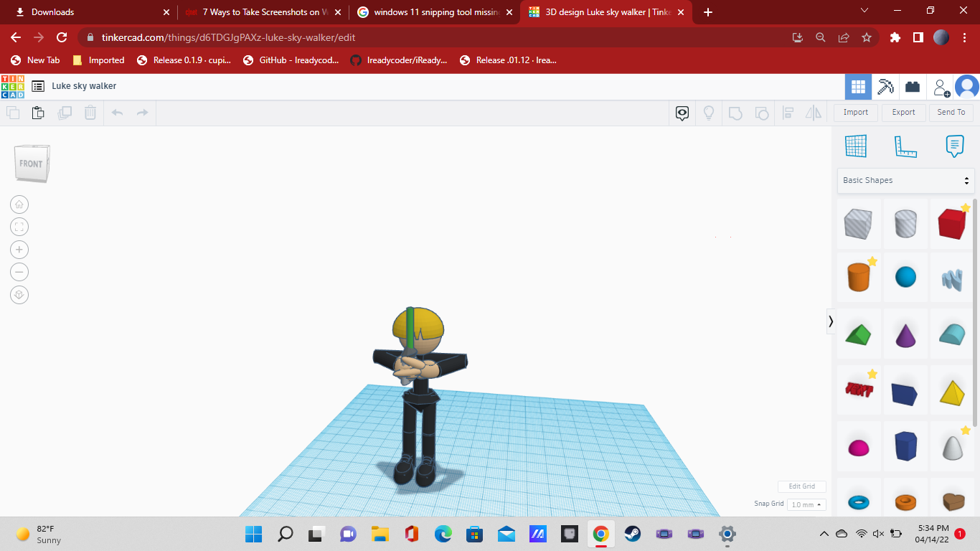
Task: Toggle the notes visibility speech-bubble icon
Action: coord(682,113)
